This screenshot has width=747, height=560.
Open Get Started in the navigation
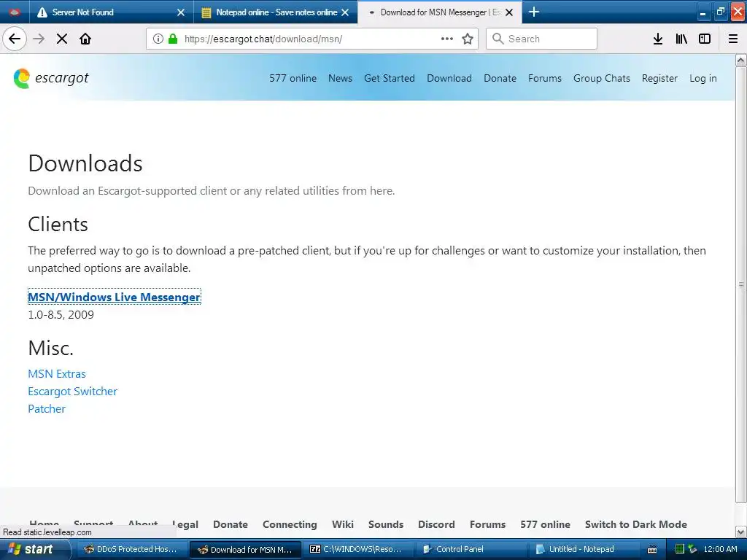click(x=390, y=78)
